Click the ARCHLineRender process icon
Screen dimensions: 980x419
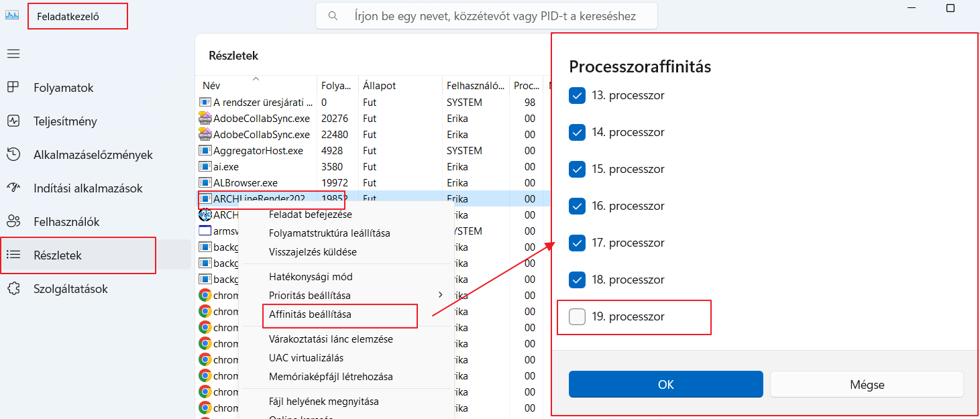click(x=205, y=199)
